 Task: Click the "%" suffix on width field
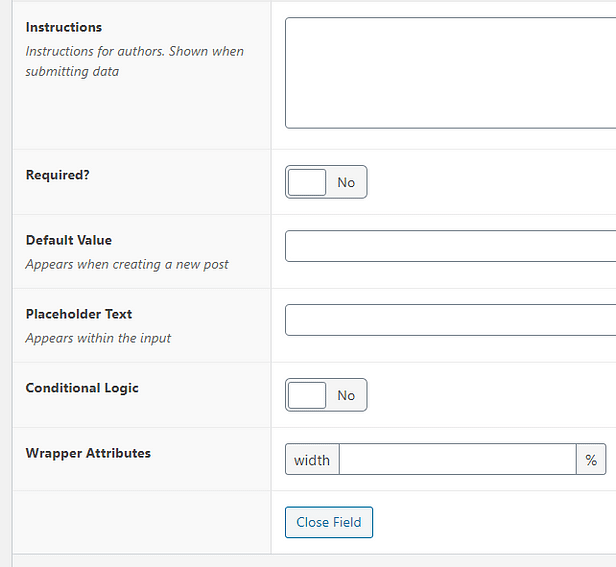pyautogui.click(x=591, y=460)
